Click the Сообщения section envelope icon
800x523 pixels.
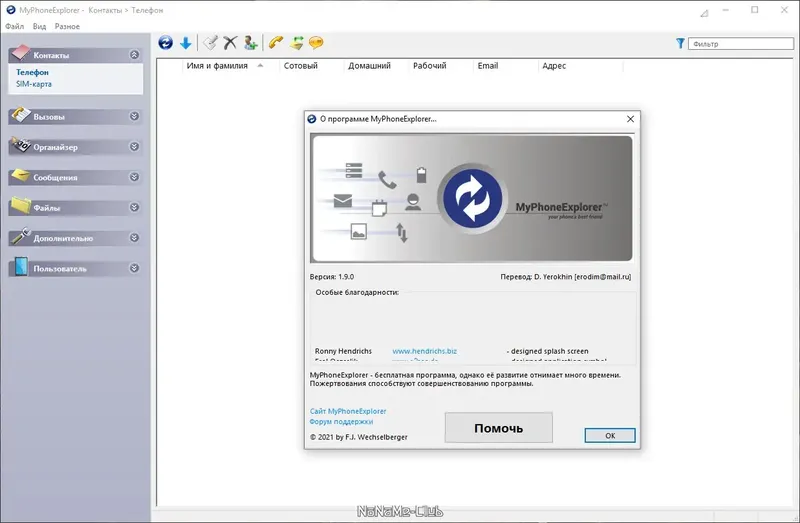coord(21,176)
